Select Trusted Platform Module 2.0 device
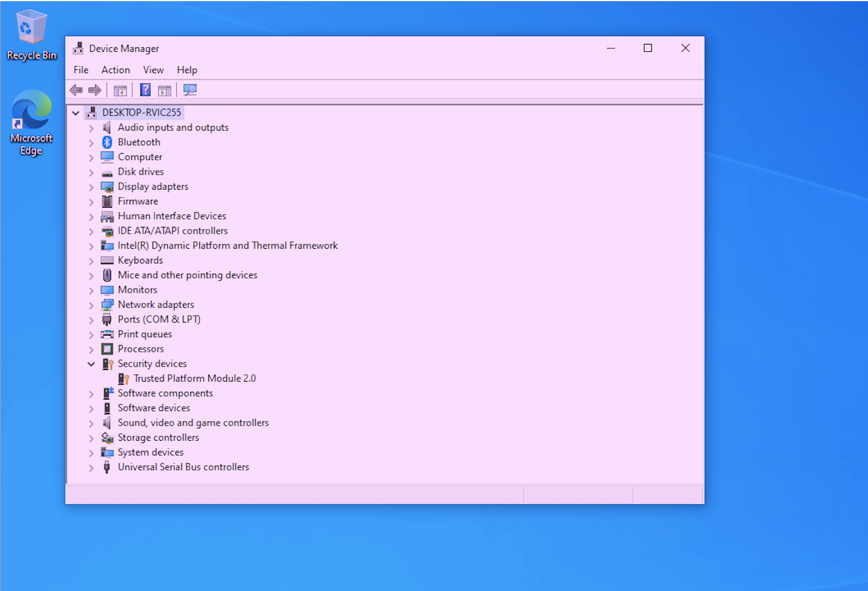The width and height of the screenshot is (868, 591). (194, 378)
